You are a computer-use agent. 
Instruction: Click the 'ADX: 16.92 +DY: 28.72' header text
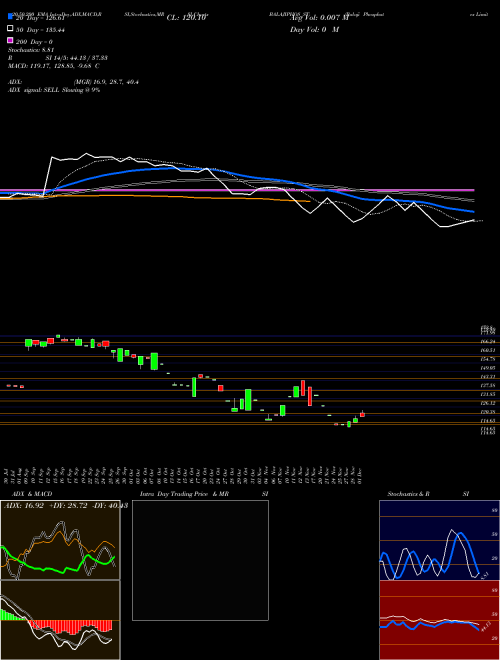pos(45,505)
